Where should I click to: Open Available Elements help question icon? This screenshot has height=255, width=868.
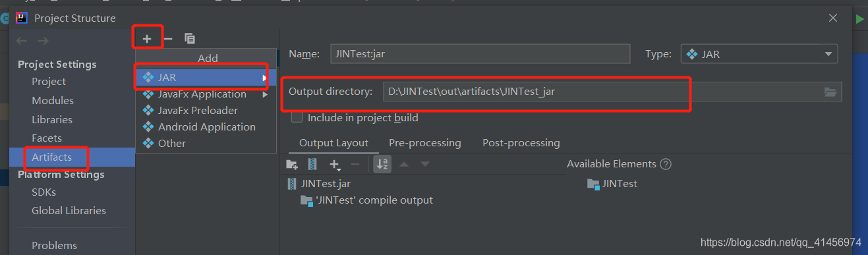coord(666,164)
